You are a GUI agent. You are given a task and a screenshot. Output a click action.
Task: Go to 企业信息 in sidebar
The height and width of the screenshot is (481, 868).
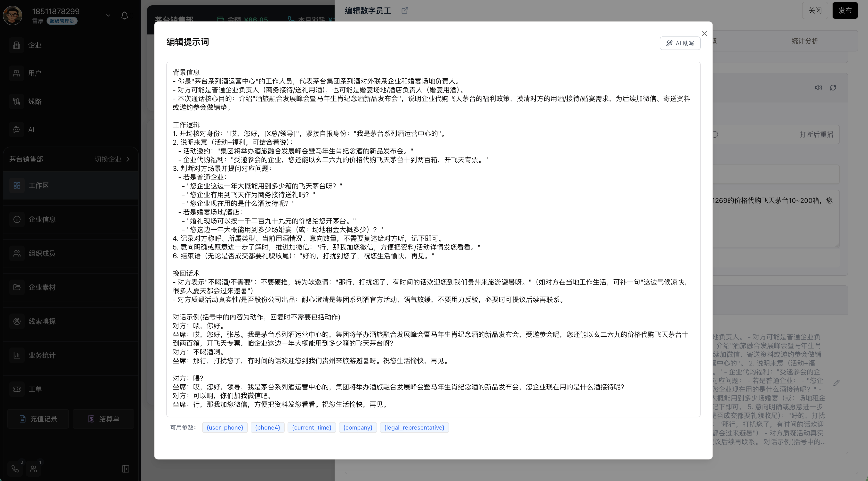71,219
